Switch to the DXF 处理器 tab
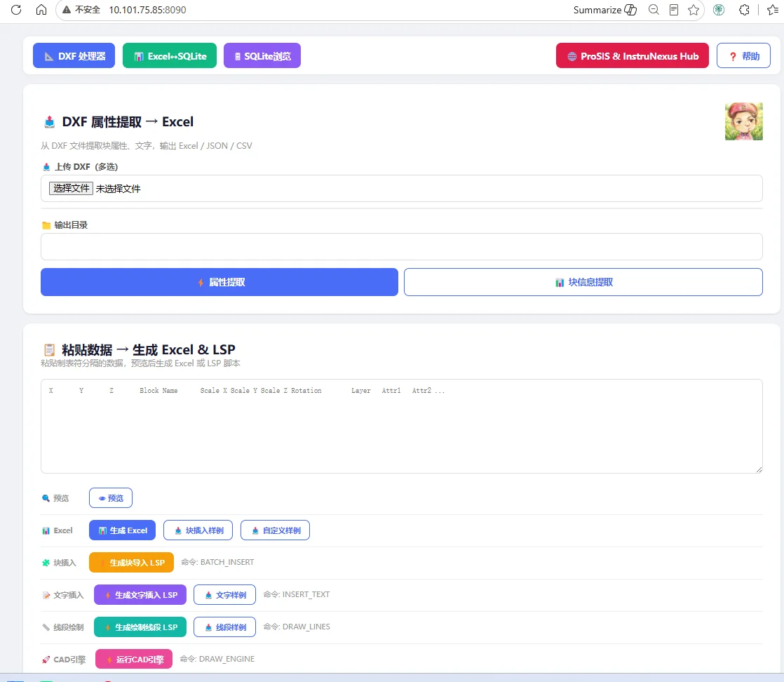 tap(74, 55)
